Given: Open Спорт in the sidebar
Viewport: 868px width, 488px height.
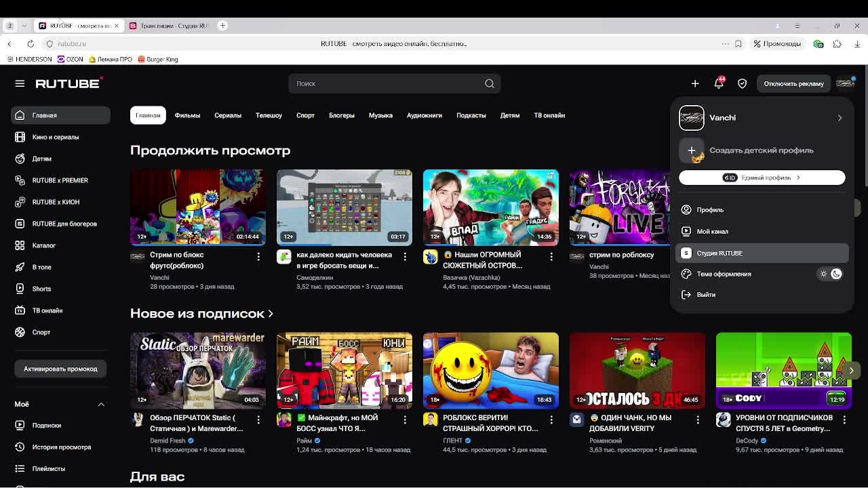Looking at the screenshot, I should pyautogui.click(x=60, y=332).
